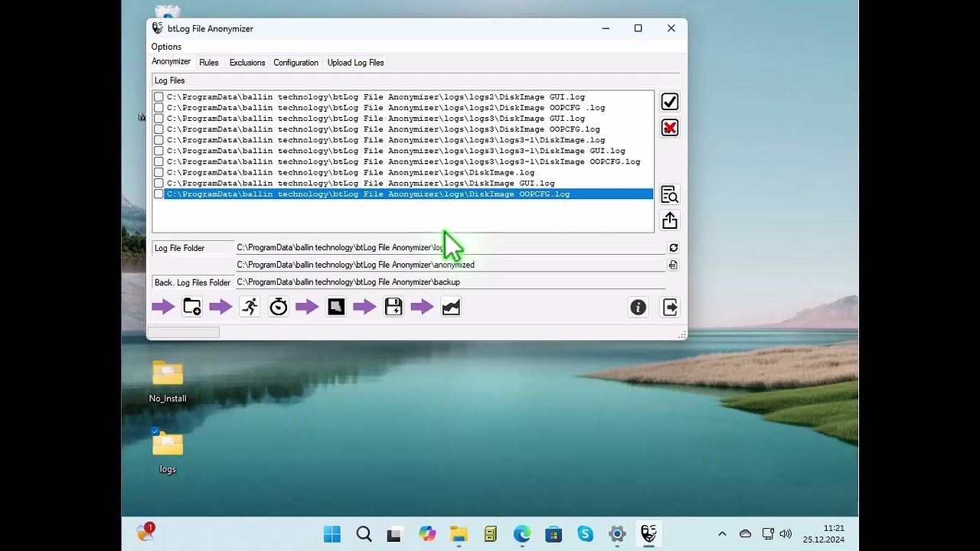Tick the checkbox for logs2\DiskImage OOPCFG .log
The height and width of the screenshot is (551, 980).
click(158, 108)
